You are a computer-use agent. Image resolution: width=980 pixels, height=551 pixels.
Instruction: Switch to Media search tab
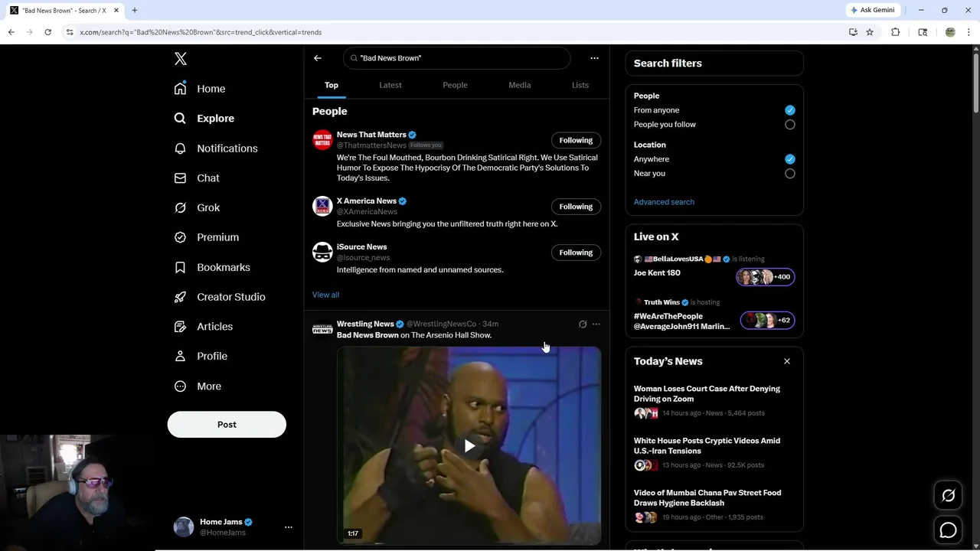pos(520,85)
